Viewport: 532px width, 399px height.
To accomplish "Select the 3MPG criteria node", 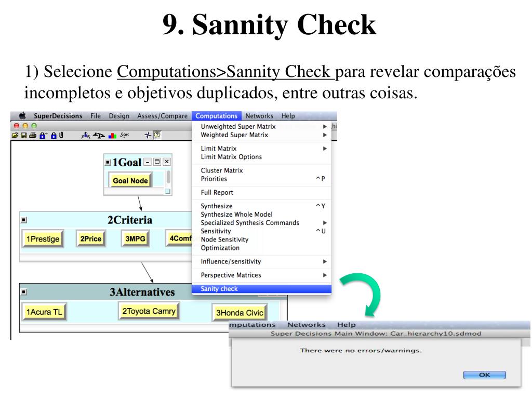I will tap(135, 238).
